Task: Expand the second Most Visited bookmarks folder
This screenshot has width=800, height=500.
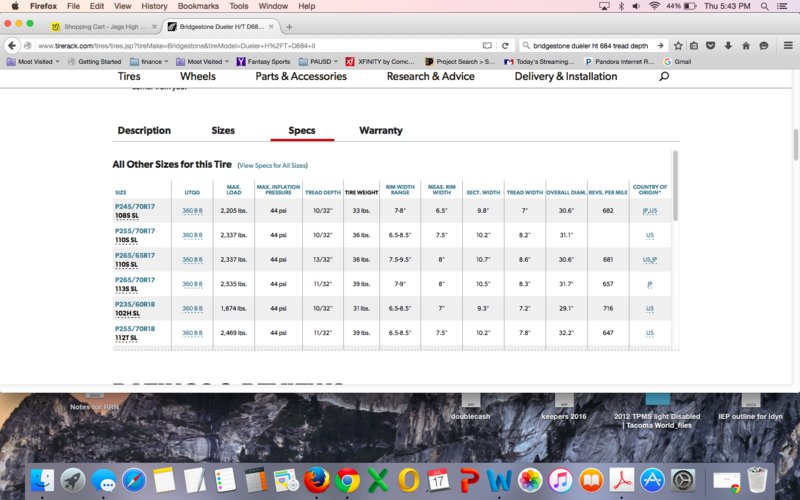Action: pos(203,61)
